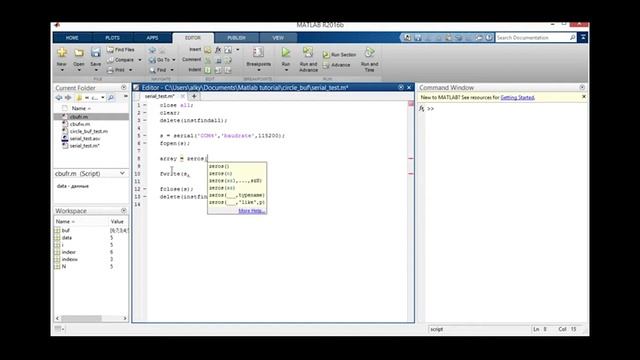Expand the Save button dropdown arrow
This screenshot has height=360, width=640.
tap(96, 70)
